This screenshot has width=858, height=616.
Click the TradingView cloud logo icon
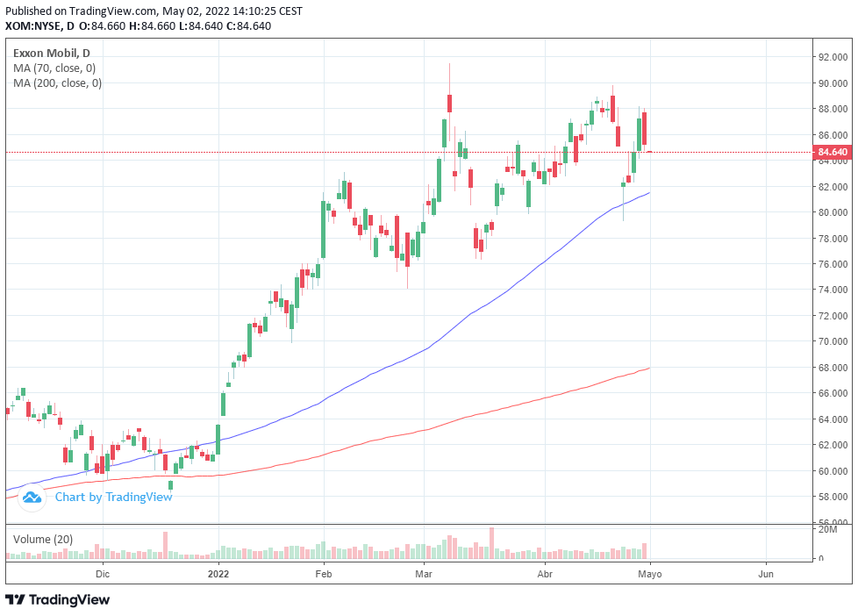(x=32, y=498)
